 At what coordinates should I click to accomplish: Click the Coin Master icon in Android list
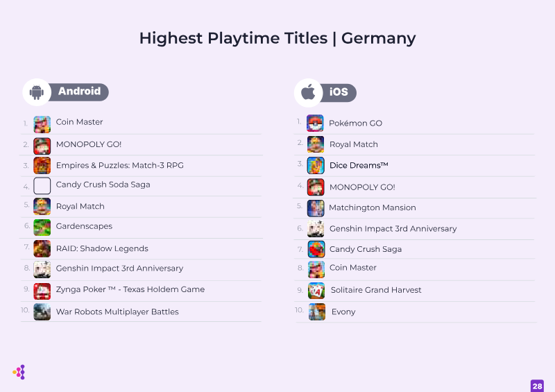tap(42, 124)
